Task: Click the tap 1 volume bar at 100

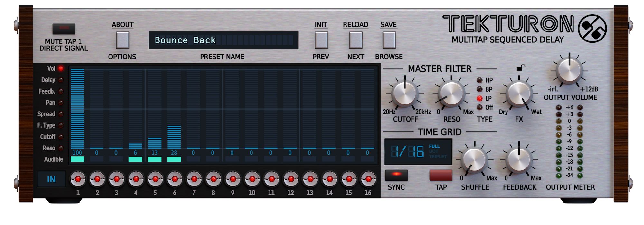Action: pyautogui.click(x=77, y=109)
